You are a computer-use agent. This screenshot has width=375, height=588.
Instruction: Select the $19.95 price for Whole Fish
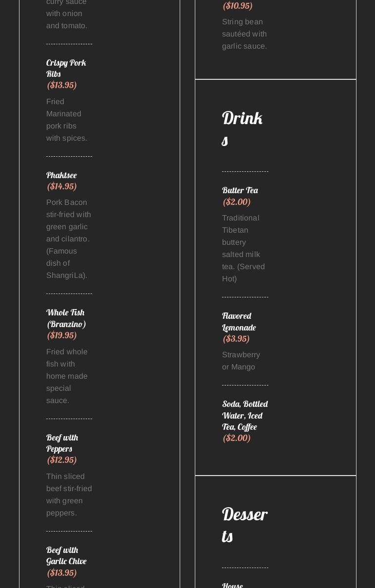tap(62, 335)
